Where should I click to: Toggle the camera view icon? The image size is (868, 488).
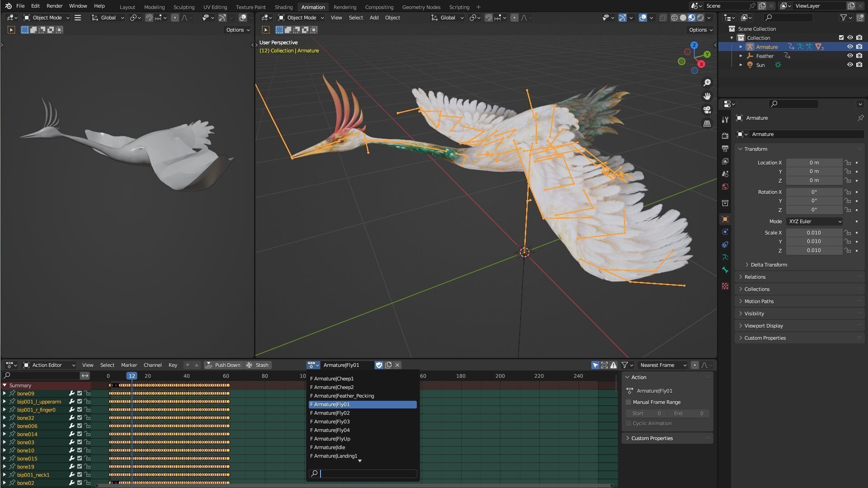coord(707,110)
